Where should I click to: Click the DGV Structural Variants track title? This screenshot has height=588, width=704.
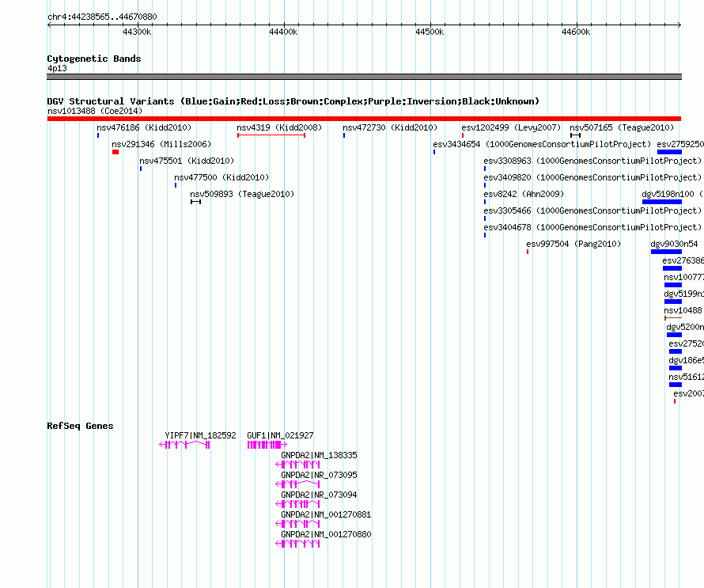[293, 101]
